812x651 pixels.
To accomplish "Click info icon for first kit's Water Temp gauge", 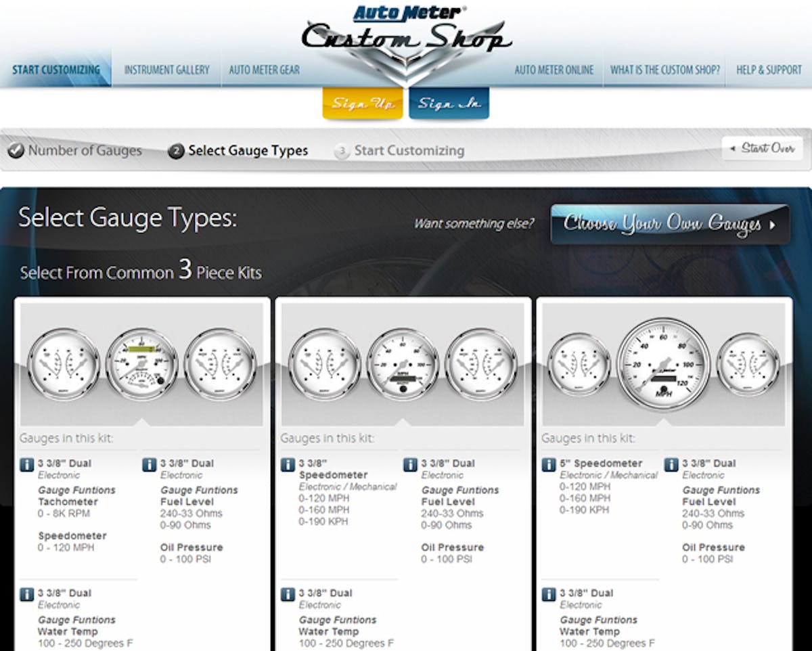I will [x=27, y=594].
